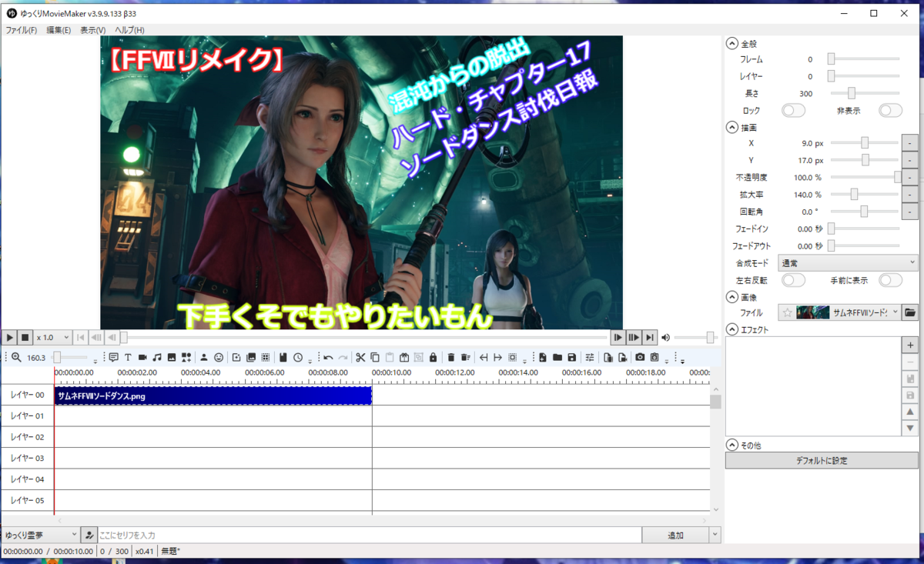Stop playback with the square stop button
Screen dimensions: 924x564
[x=25, y=337]
